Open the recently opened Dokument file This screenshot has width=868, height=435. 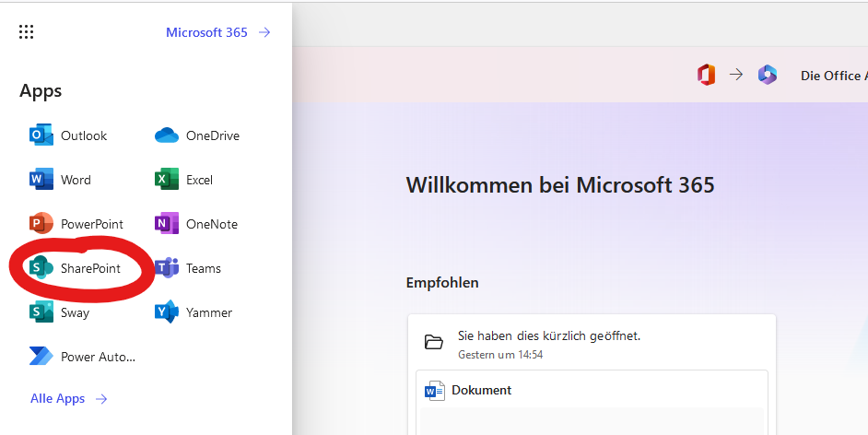point(481,391)
